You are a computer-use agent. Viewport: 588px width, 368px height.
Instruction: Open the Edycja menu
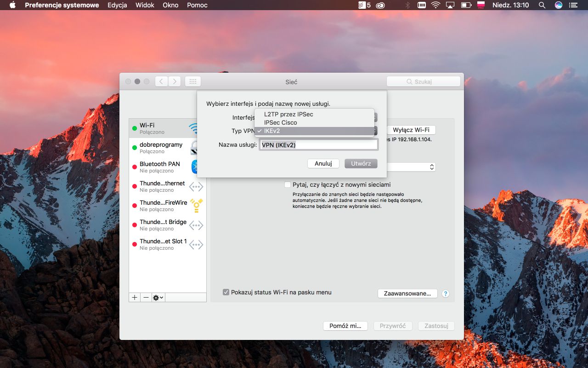point(117,5)
